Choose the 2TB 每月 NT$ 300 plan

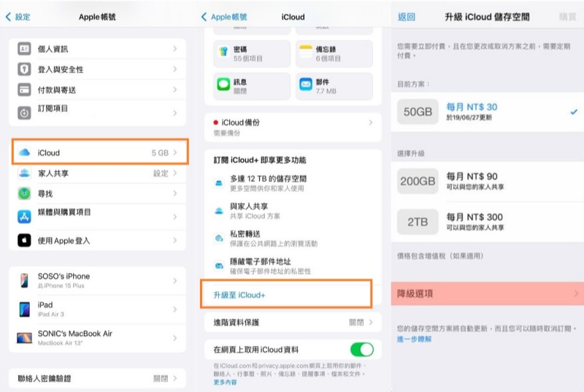[x=487, y=221]
